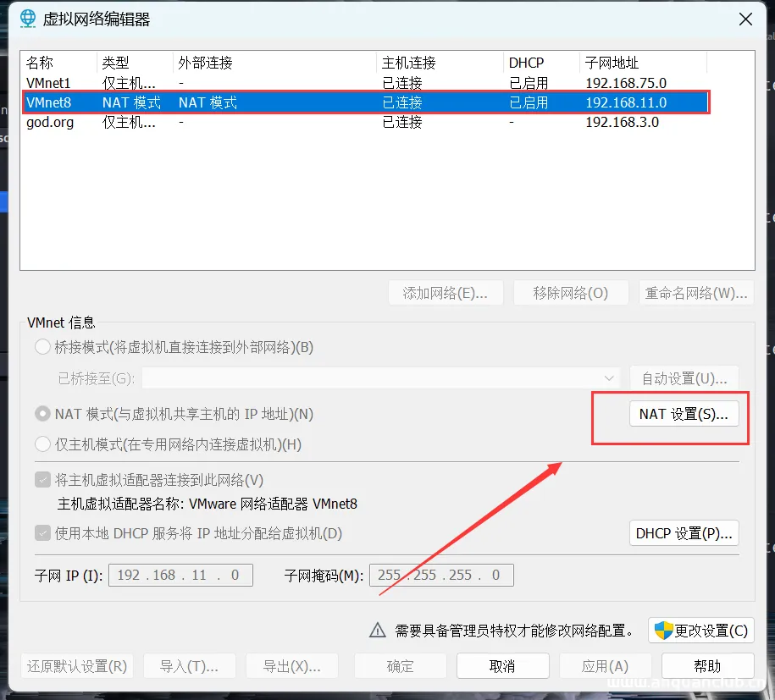This screenshot has width=775, height=700.
Task: Click 导入(T) button
Action: [189, 665]
